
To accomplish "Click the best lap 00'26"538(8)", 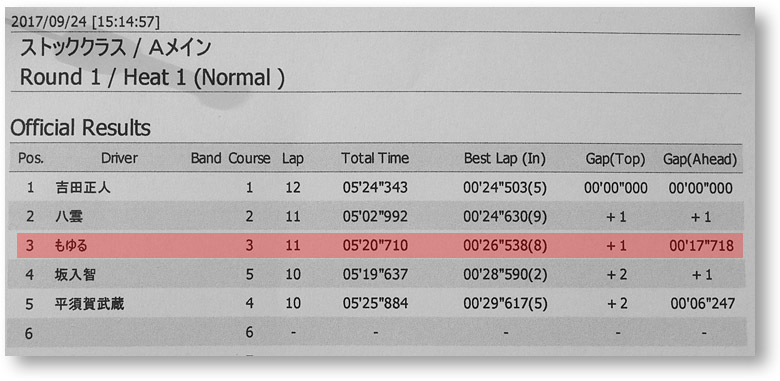I will [505, 245].
